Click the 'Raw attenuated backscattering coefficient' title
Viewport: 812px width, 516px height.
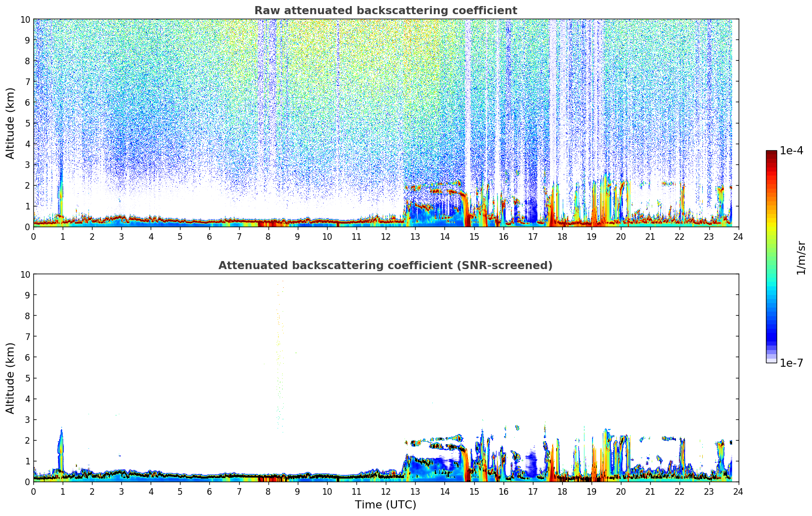[x=385, y=11]
